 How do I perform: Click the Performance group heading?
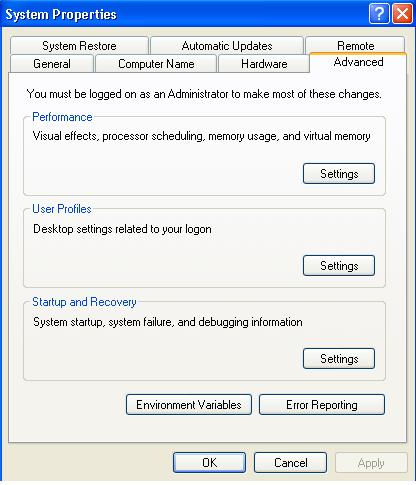(x=62, y=117)
